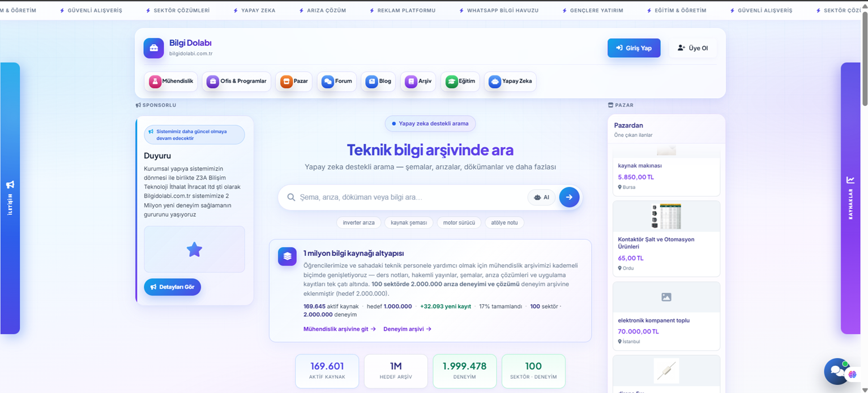The height and width of the screenshot is (393, 868).
Task: Toggle the AI search mode button
Action: [x=541, y=197]
